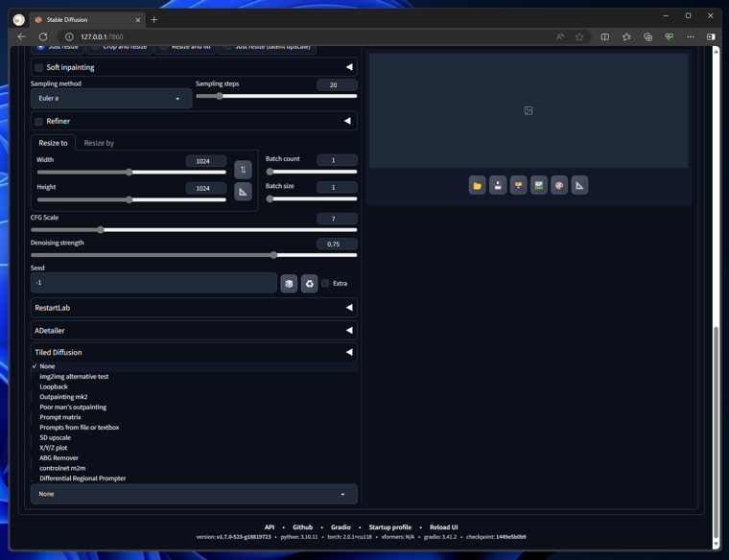Click the browser address bar URL
The width and height of the screenshot is (729, 560).
tap(102, 36)
